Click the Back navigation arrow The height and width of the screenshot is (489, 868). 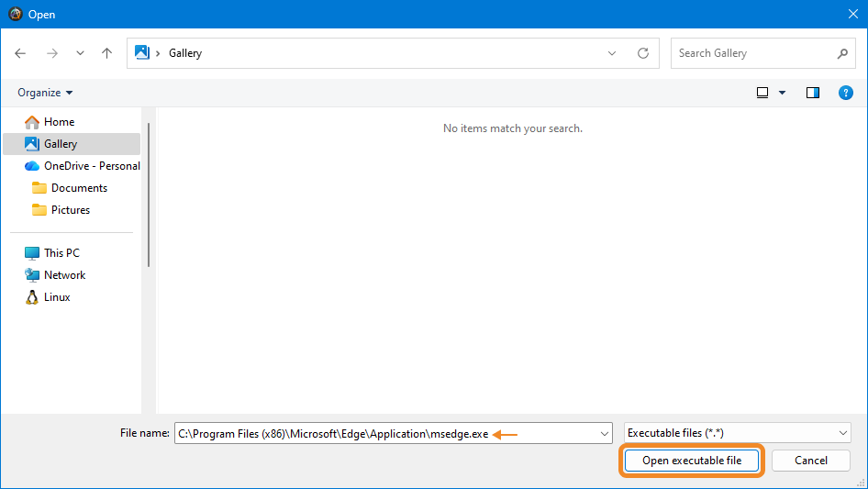click(x=21, y=53)
